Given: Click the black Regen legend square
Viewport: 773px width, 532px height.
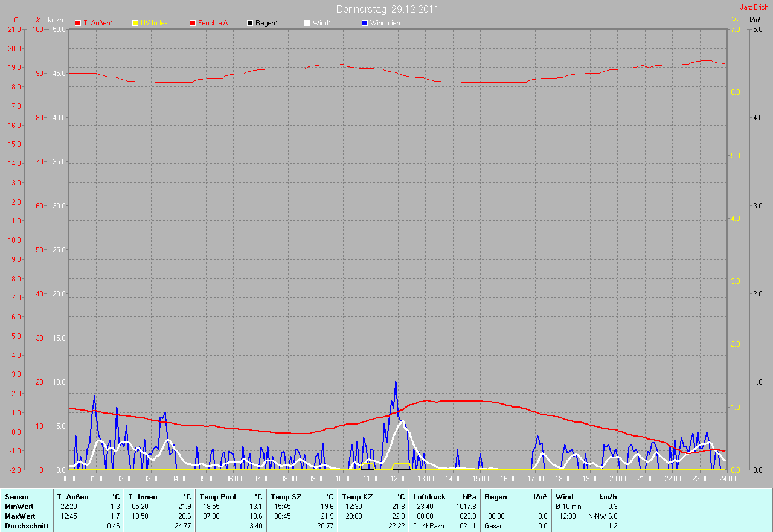Looking at the screenshot, I should point(250,23).
